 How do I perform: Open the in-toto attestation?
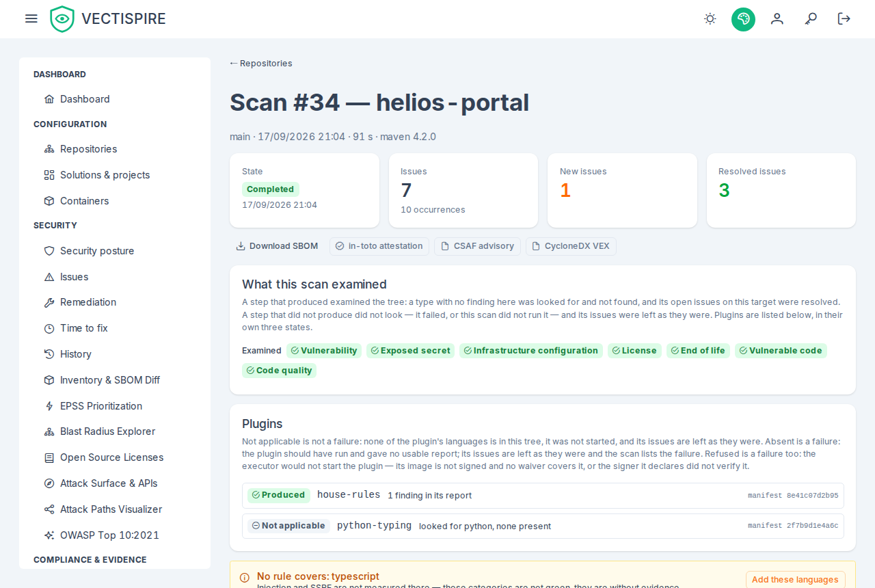point(379,246)
